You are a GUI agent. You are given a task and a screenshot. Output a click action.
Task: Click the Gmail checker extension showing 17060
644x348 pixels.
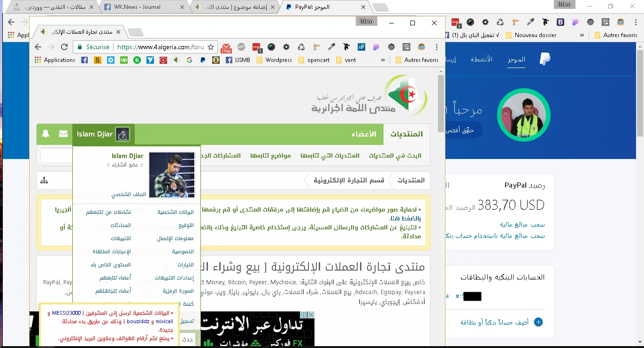coord(226,47)
